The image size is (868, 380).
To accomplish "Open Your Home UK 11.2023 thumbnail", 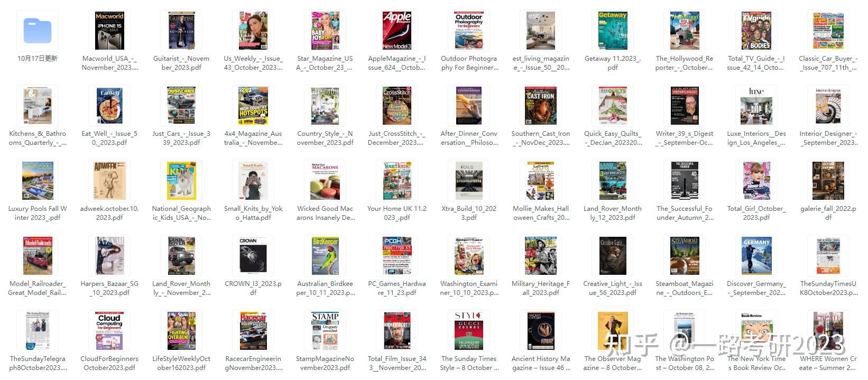I will point(397,181).
